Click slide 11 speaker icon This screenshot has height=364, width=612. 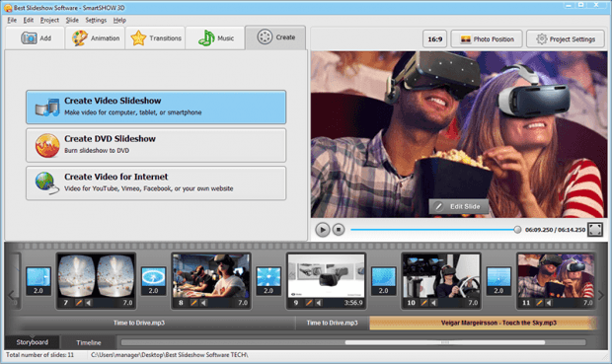(x=549, y=303)
